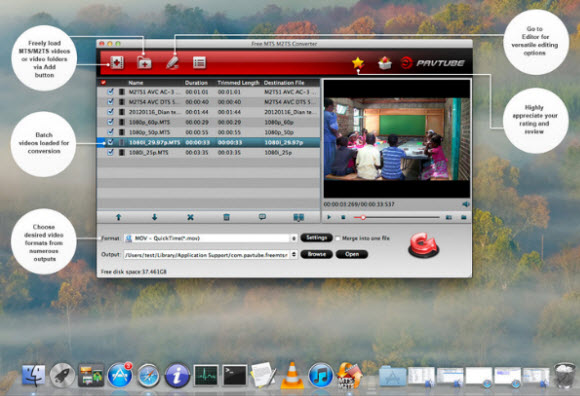
Task: Play the preview video
Action: [329, 217]
